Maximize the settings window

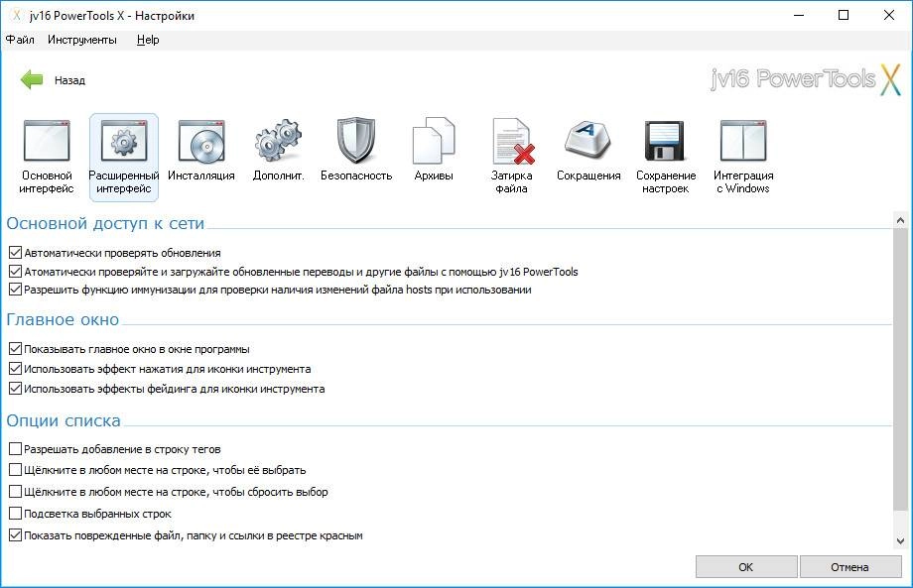[844, 15]
